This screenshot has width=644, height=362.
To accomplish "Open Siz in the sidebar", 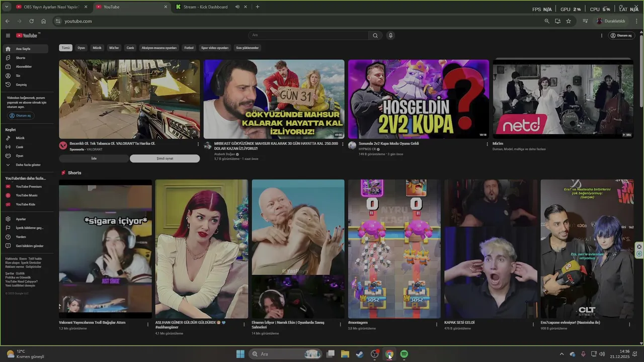I will [26, 75].
